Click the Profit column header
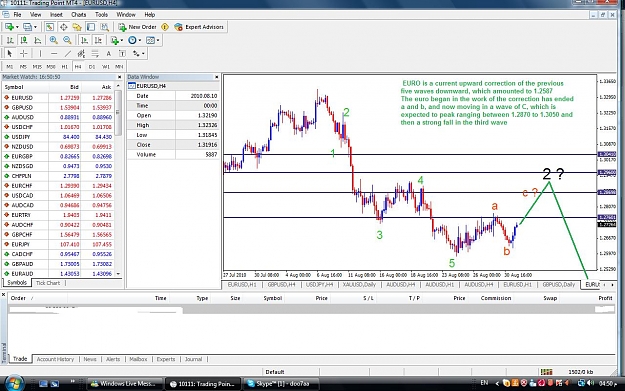The width and height of the screenshot is (625, 391). coord(605,298)
